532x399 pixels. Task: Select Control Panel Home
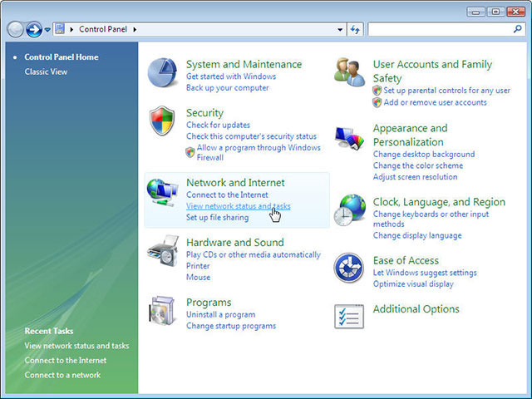(62, 57)
